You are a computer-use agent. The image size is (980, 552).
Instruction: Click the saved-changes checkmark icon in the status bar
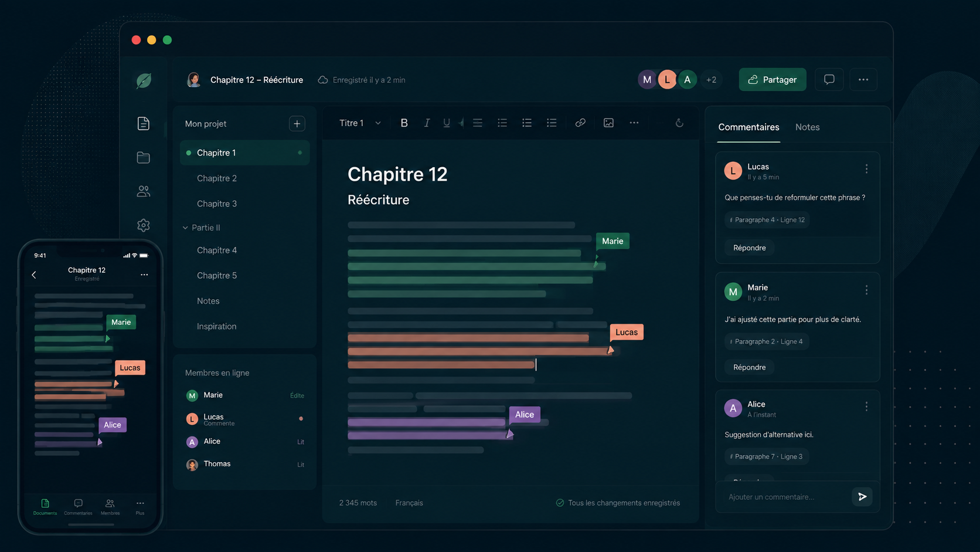pyautogui.click(x=560, y=503)
